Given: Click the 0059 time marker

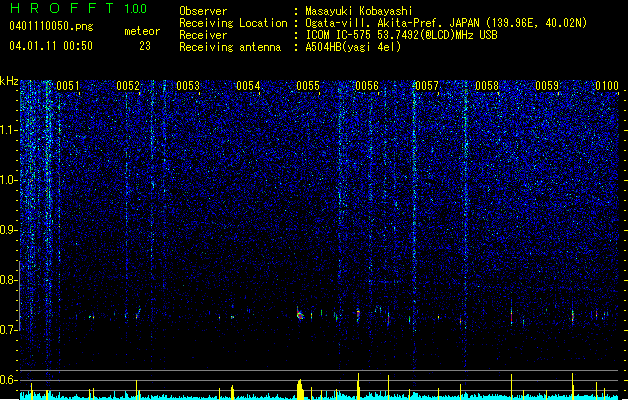Looking at the screenshot, I should pyautogui.click(x=547, y=86).
